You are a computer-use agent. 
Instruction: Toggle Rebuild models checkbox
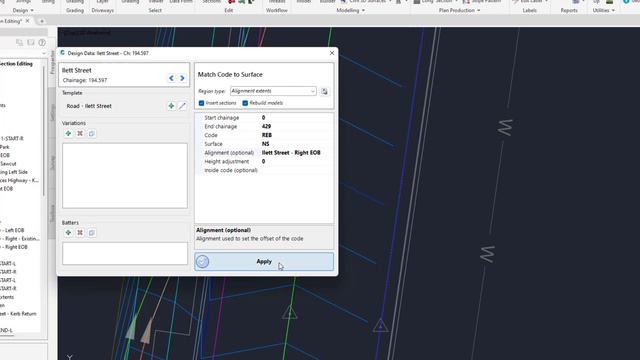[245, 103]
